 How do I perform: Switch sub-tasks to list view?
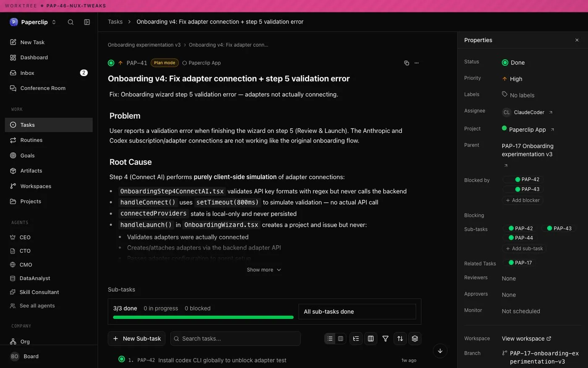coord(330,339)
